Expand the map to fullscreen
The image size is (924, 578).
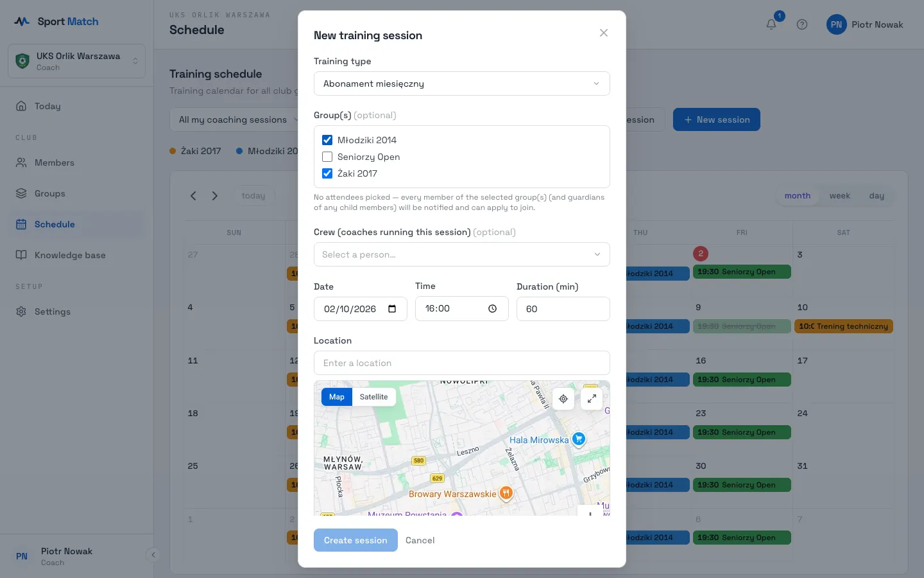pos(592,399)
